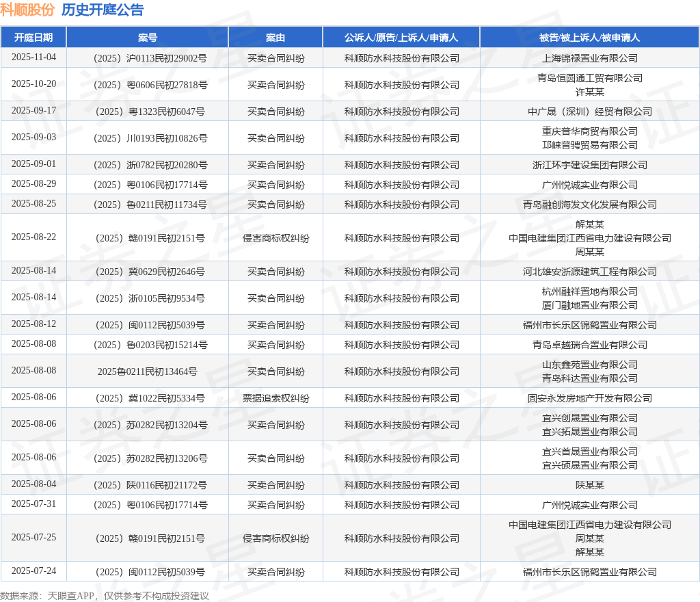Select case number 冀1022民初5334号
700x602 pixels.
click(x=150, y=398)
